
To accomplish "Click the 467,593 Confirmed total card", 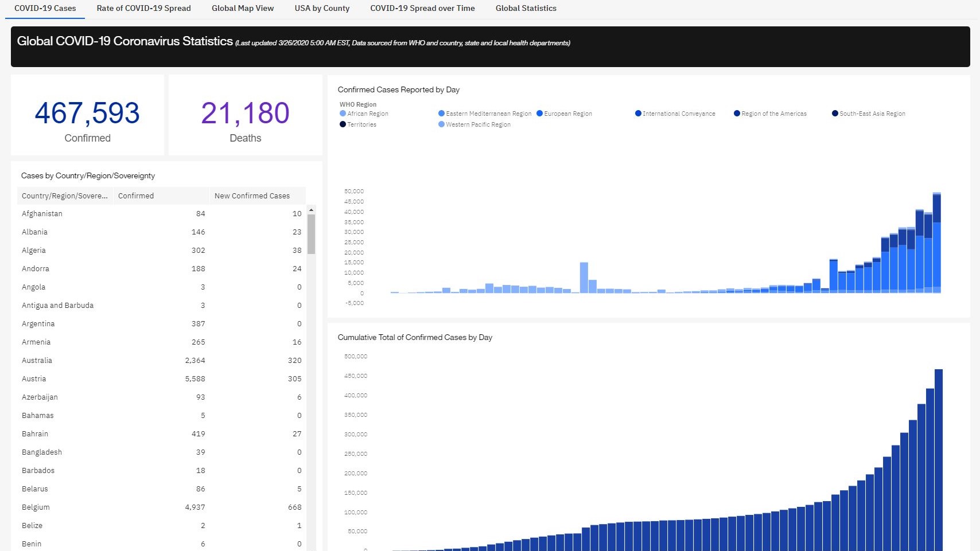I will (x=87, y=115).
